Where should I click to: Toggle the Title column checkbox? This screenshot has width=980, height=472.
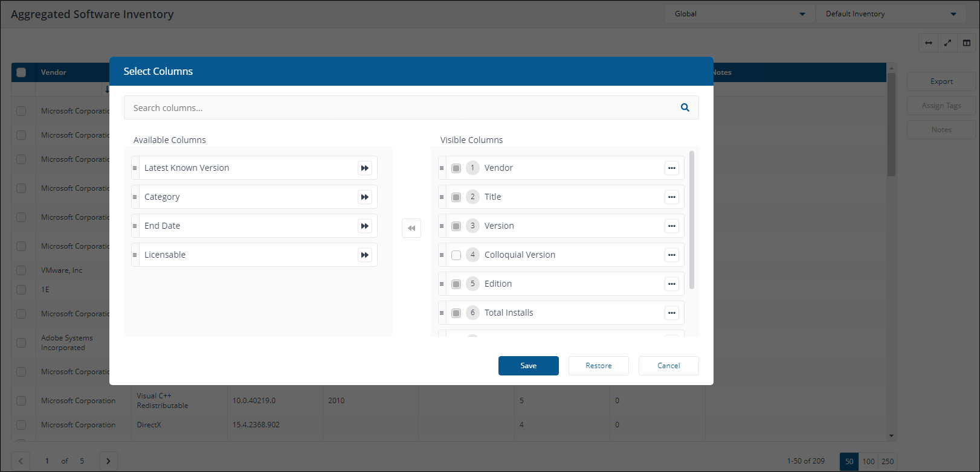[x=456, y=197]
